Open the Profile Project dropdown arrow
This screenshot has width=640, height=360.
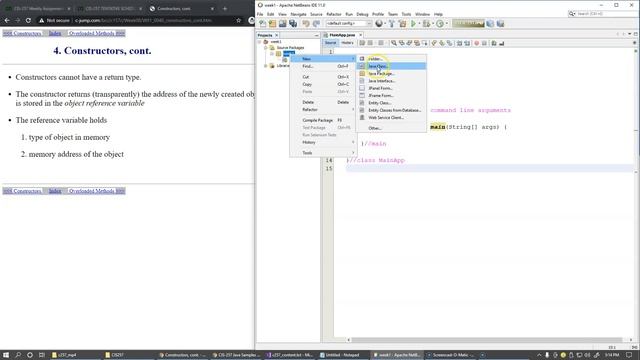click(447, 24)
